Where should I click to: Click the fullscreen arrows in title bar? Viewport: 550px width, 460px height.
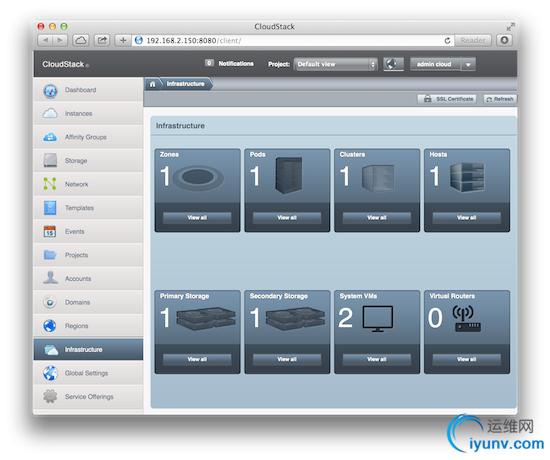point(511,26)
